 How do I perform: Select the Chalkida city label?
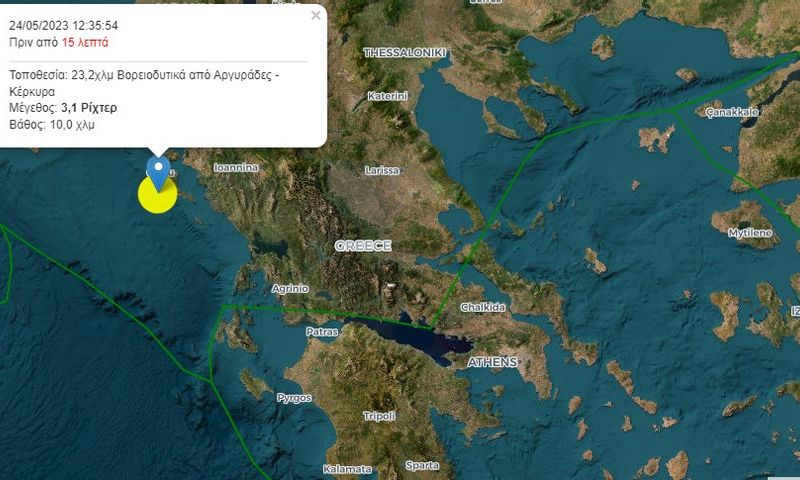[x=483, y=307]
